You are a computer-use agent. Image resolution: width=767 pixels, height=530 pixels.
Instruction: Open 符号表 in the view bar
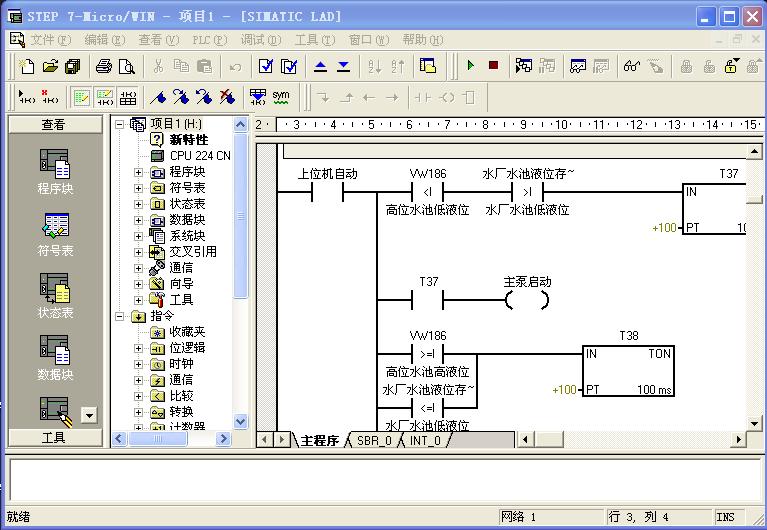(55, 234)
